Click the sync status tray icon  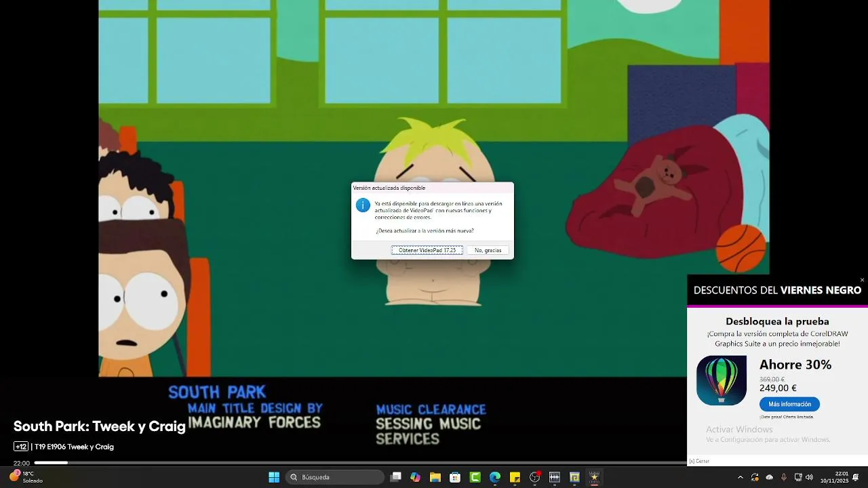[755, 477]
